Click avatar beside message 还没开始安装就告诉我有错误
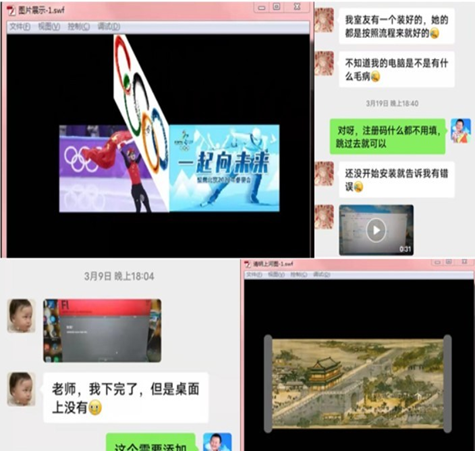The image size is (475, 451). tap(324, 174)
